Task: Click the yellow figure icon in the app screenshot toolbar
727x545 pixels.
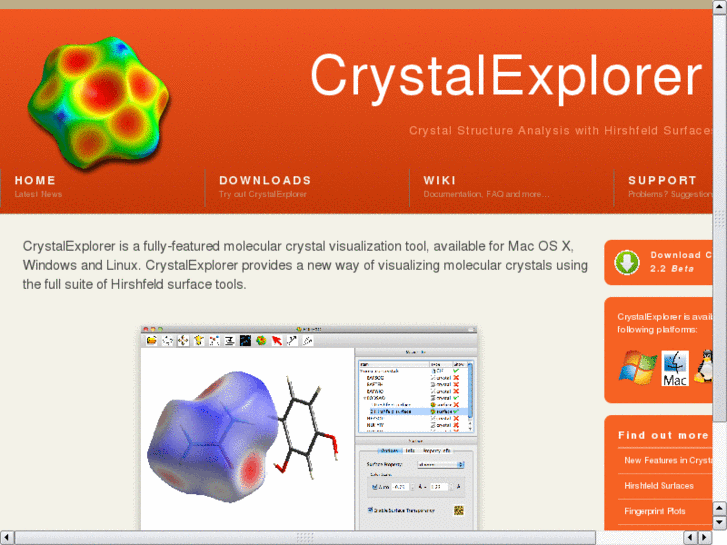Action: pyautogui.click(x=198, y=341)
